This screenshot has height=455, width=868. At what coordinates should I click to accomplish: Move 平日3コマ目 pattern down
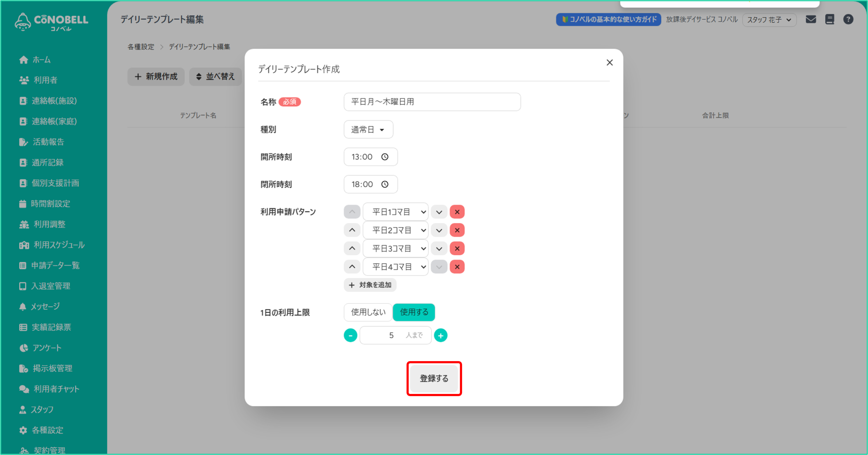(439, 249)
